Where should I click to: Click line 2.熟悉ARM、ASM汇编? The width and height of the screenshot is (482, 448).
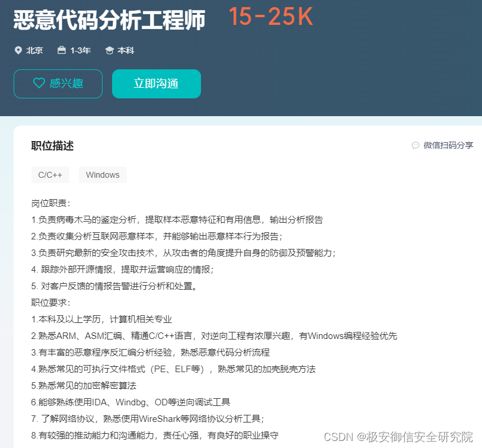(x=214, y=336)
